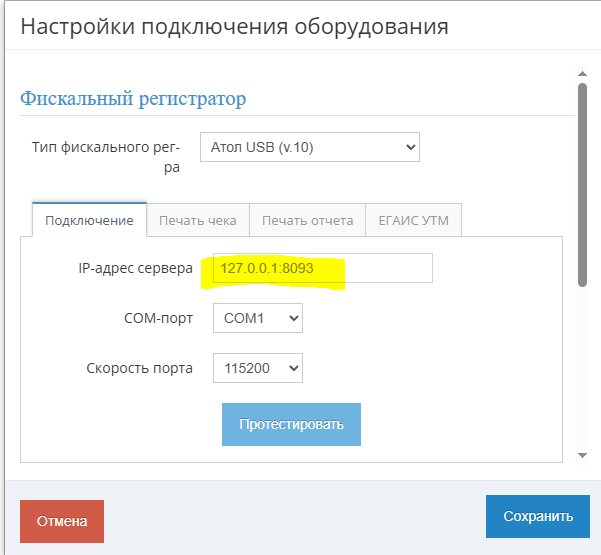Open the COM-порт dropdown
This screenshot has width=601, height=555.
pyautogui.click(x=258, y=318)
